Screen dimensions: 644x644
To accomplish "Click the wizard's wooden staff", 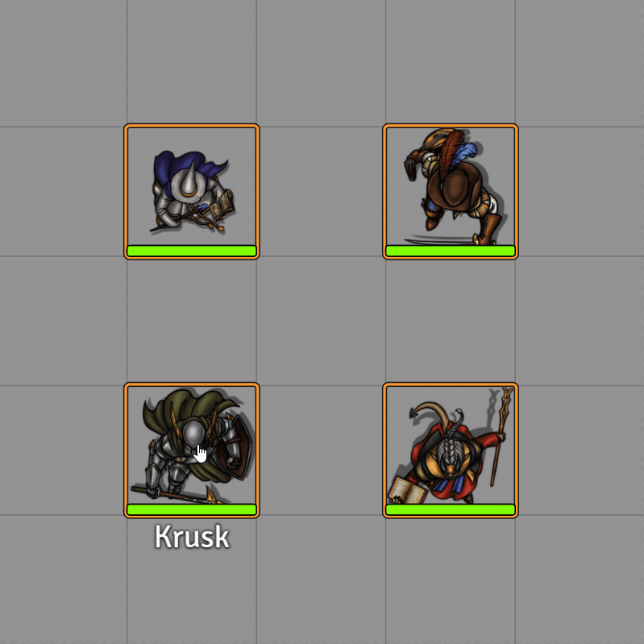I will point(501,438).
